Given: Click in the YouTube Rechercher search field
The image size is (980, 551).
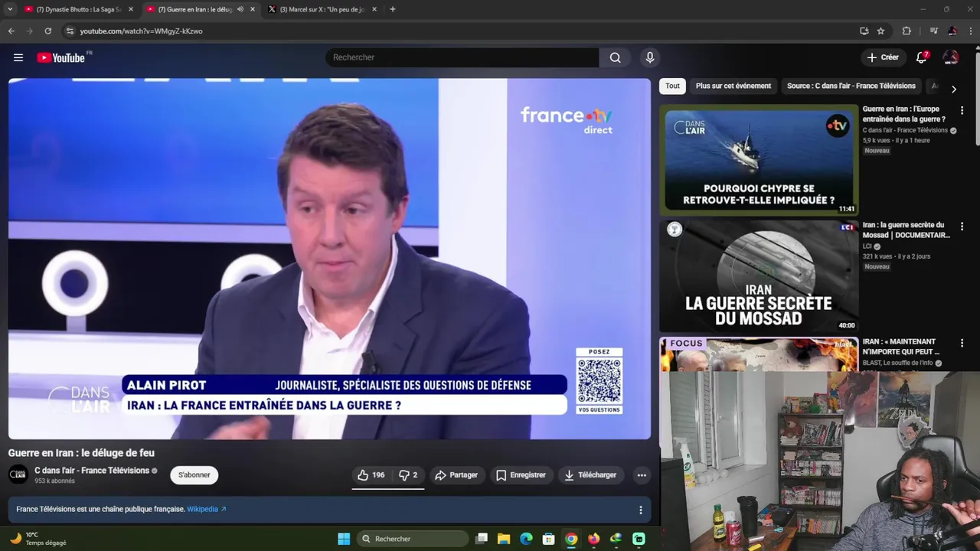Looking at the screenshot, I should tap(462, 57).
